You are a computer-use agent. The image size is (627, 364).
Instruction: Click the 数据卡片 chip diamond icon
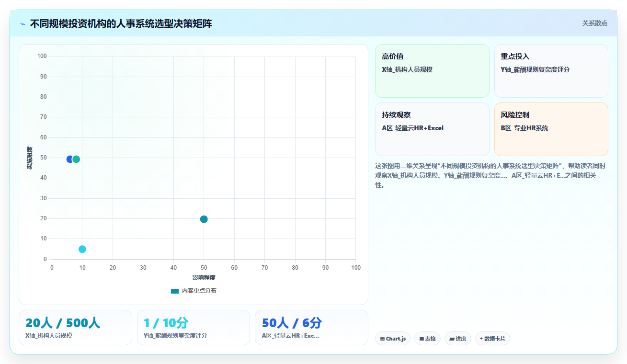click(481, 339)
